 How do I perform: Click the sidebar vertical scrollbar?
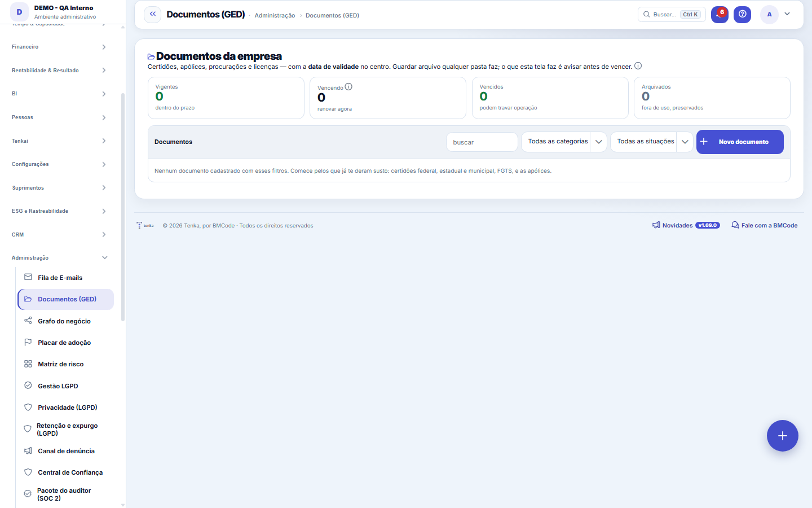click(123, 207)
